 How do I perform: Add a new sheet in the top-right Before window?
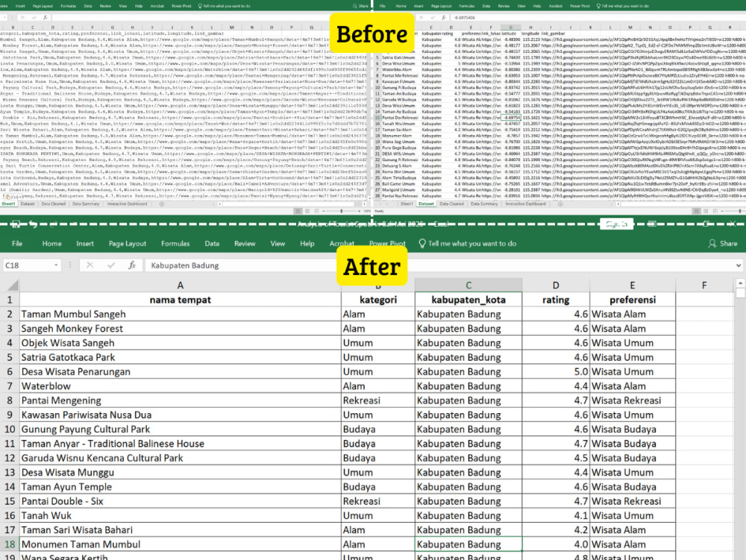click(x=560, y=204)
